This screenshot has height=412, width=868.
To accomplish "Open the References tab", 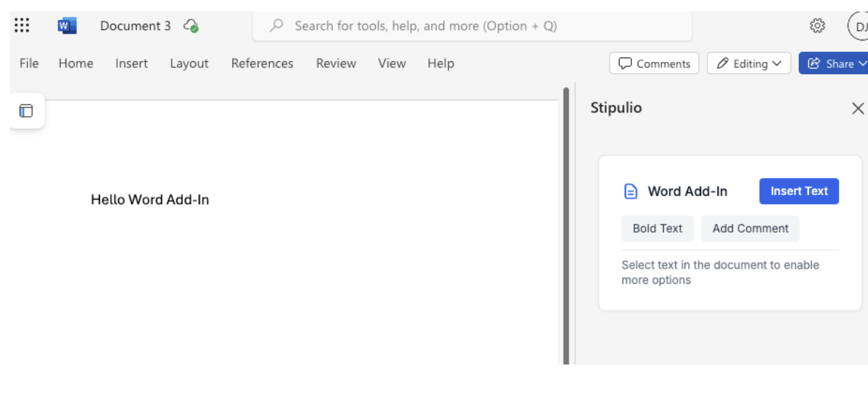I will [262, 63].
